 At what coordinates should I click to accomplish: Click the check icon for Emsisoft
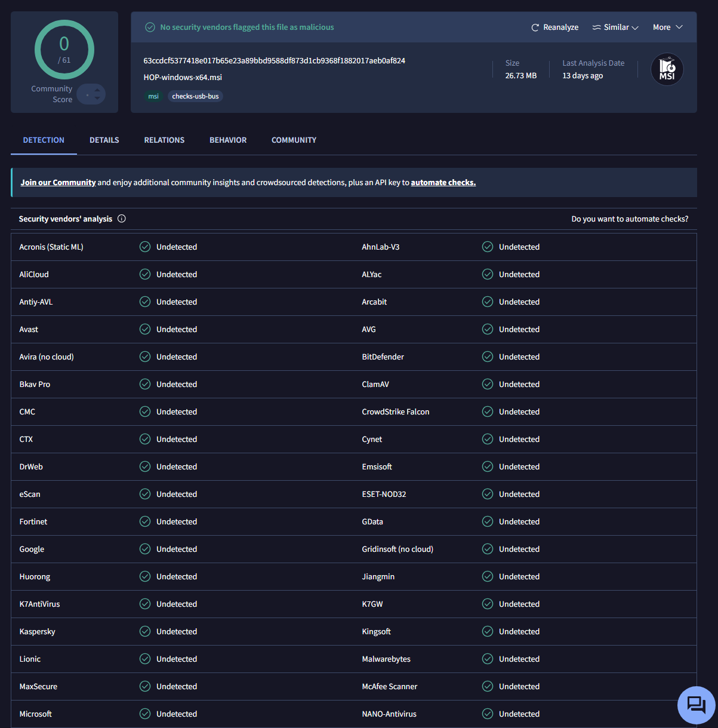tap(488, 466)
